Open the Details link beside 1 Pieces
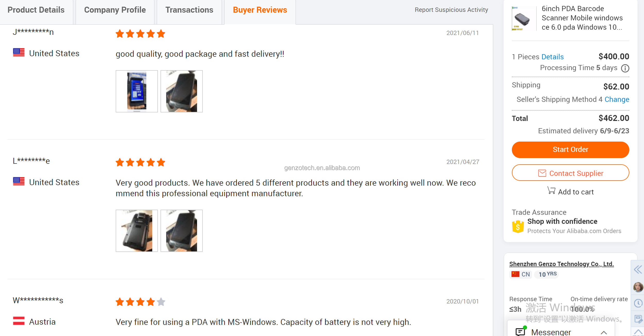The height and width of the screenshot is (336, 644). 552,57
